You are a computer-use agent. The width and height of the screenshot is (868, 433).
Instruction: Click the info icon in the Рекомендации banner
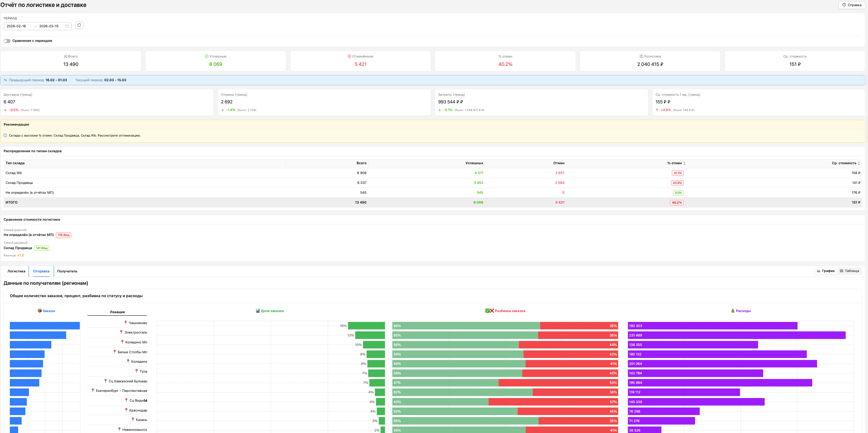coord(5,135)
